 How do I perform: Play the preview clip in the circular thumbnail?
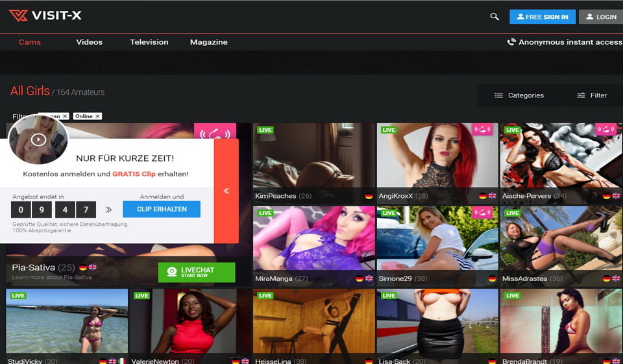pos(38,140)
